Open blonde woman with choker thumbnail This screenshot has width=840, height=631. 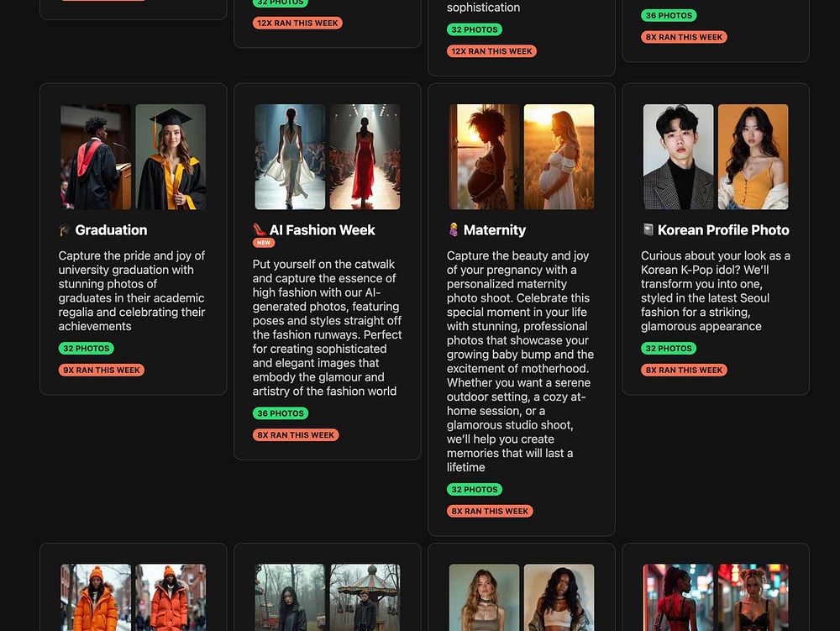click(x=485, y=597)
